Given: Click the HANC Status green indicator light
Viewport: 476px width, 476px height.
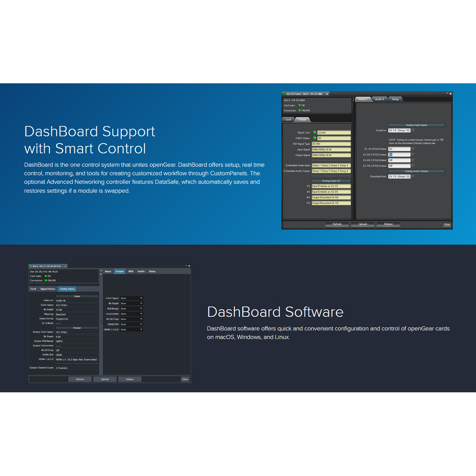Looking at the screenshot, I should (x=315, y=138).
